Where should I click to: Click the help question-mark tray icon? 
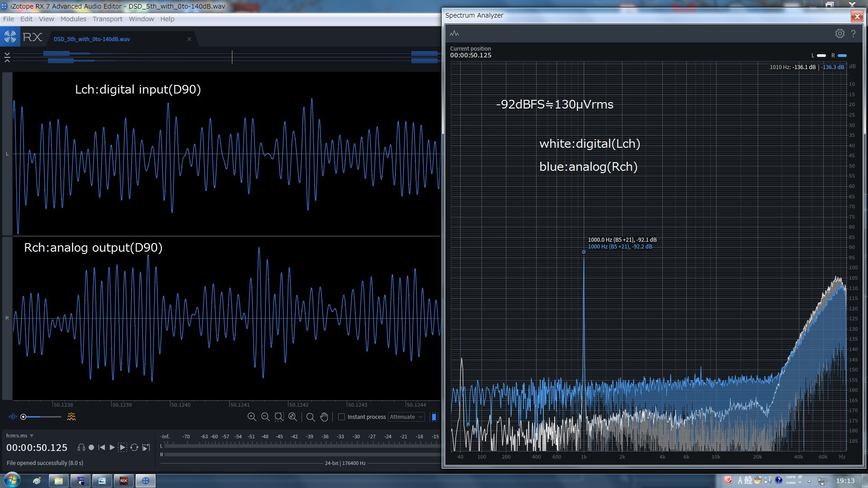pyautogui.click(x=778, y=480)
